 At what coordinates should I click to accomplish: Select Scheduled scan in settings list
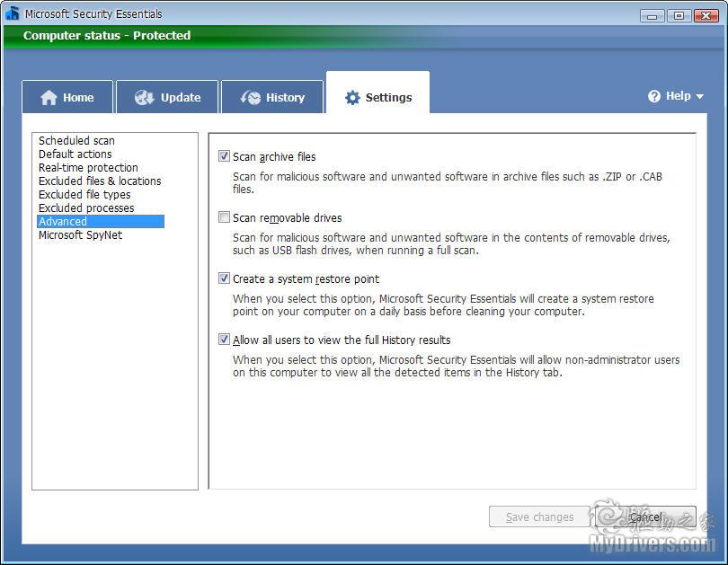(76, 141)
